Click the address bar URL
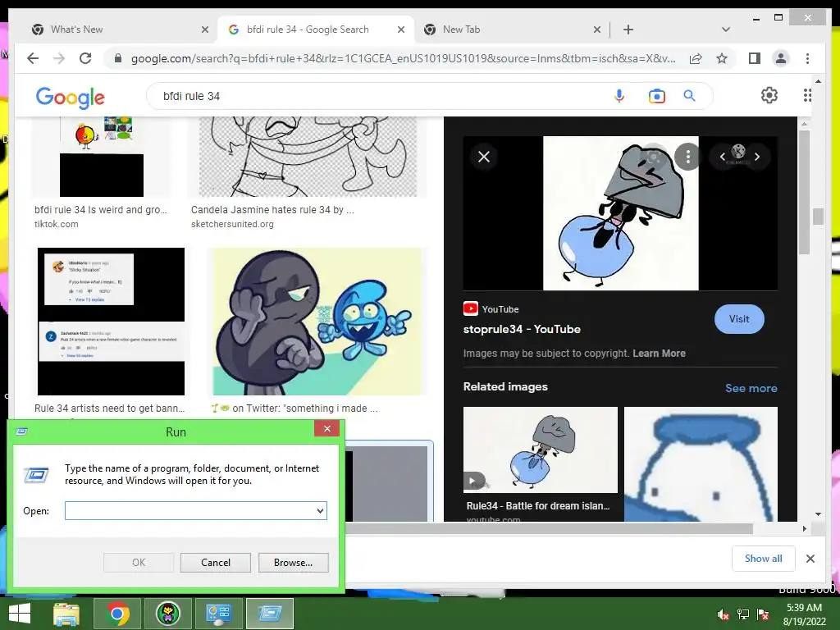The width and height of the screenshot is (840, 630). tap(403, 58)
